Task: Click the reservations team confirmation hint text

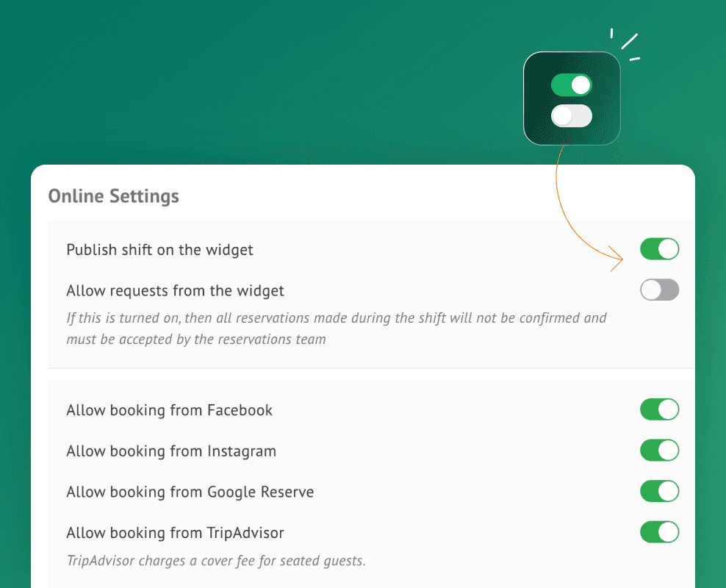Action: coord(336,329)
